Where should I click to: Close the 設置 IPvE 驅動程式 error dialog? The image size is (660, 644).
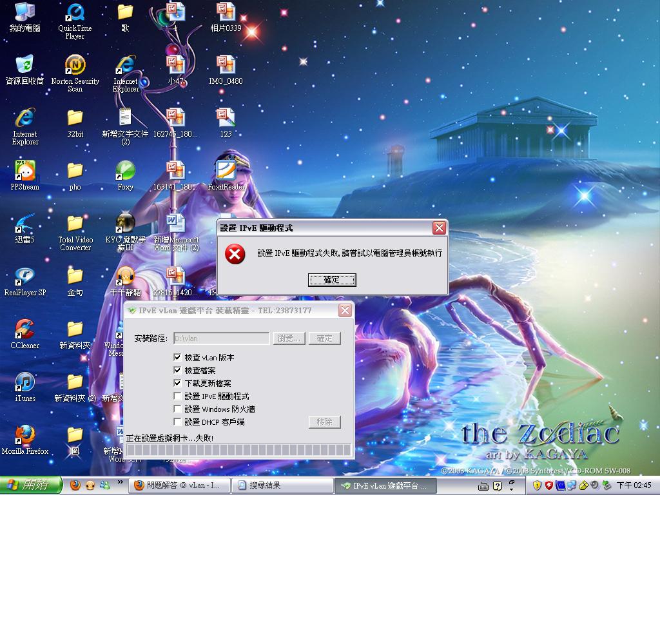(x=439, y=228)
